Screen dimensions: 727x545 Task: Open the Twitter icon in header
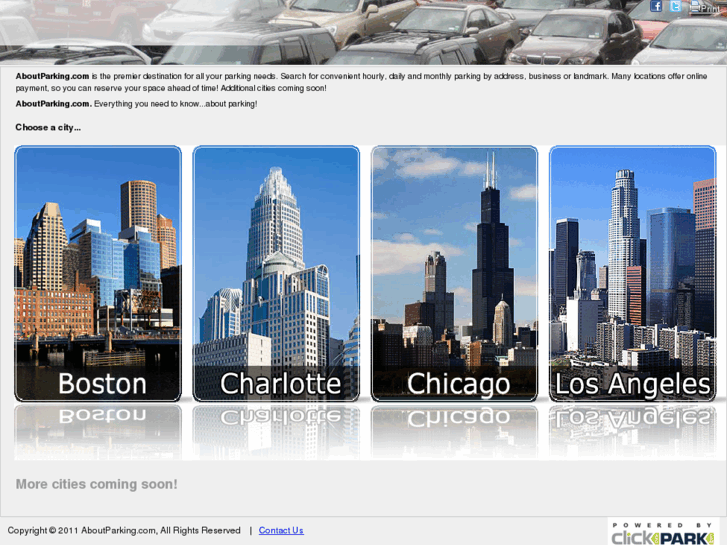point(676,6)
